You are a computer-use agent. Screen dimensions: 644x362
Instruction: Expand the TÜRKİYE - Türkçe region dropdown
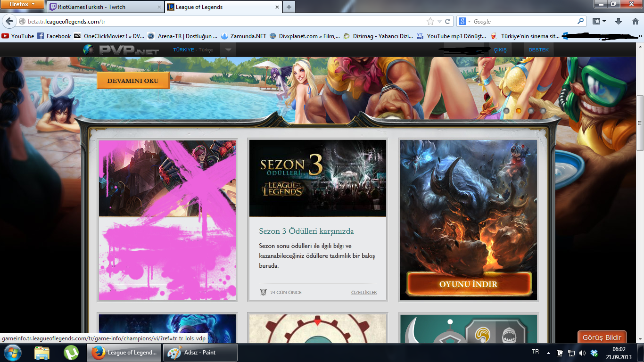pos(228,49)
